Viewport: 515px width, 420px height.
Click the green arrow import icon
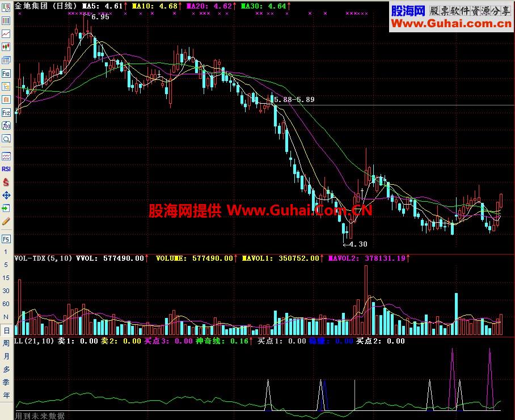6,208
